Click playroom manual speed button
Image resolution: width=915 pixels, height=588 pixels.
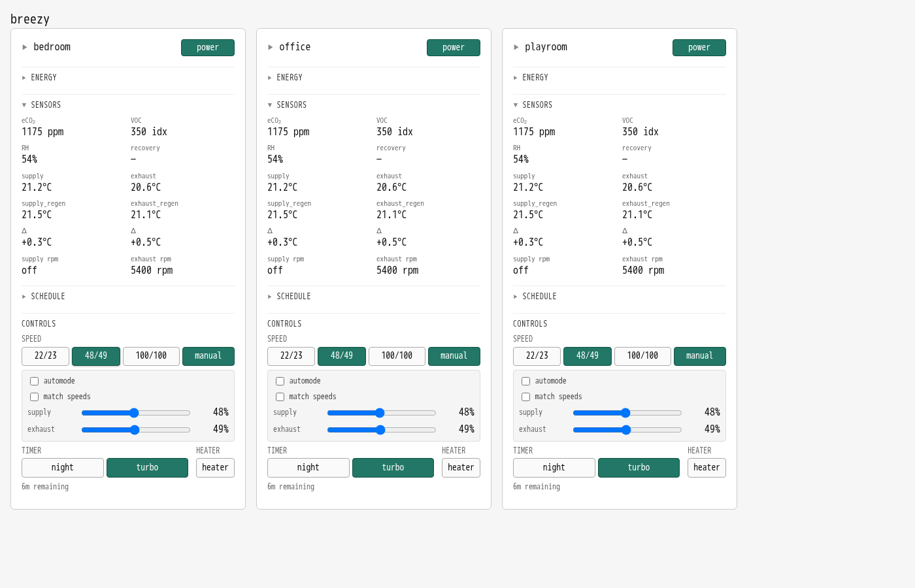(700, 356)
